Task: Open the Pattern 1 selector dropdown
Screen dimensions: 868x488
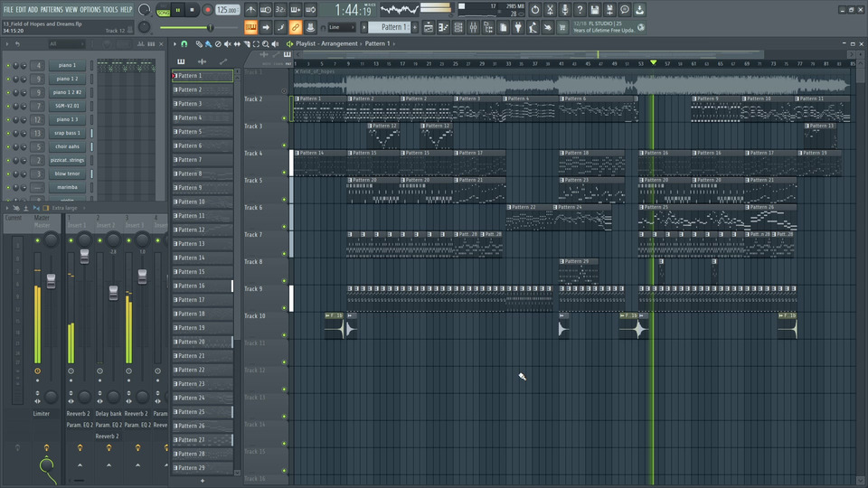Action: coord(389,27)
